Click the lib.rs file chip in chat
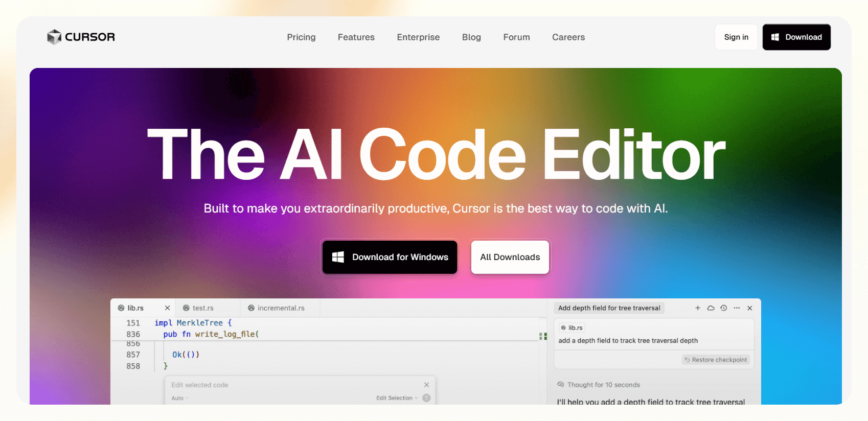This screenshot has width=868, height=421. [572, 328]
